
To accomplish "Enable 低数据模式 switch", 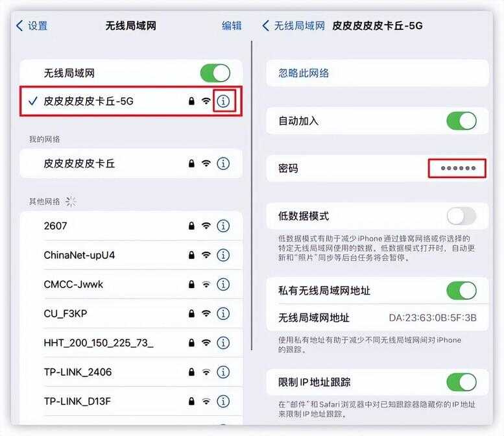I will (x=461, y=216).
